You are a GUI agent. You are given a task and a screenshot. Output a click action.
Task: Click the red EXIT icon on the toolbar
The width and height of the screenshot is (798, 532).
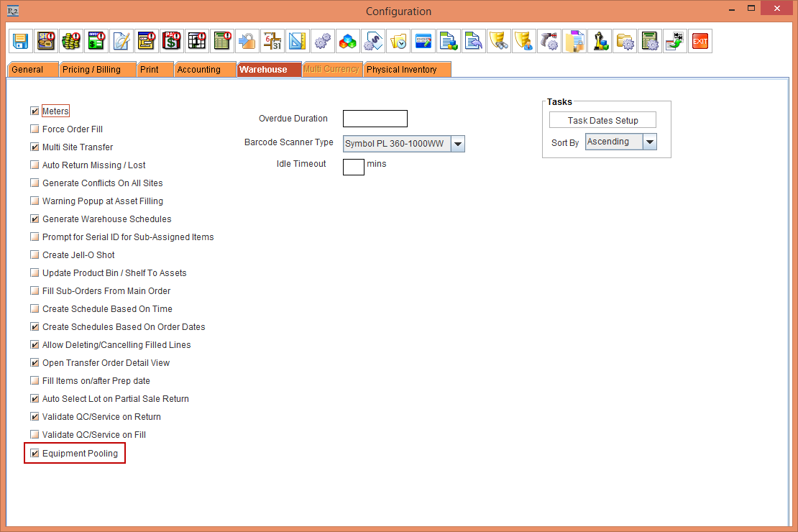(700, 41)
